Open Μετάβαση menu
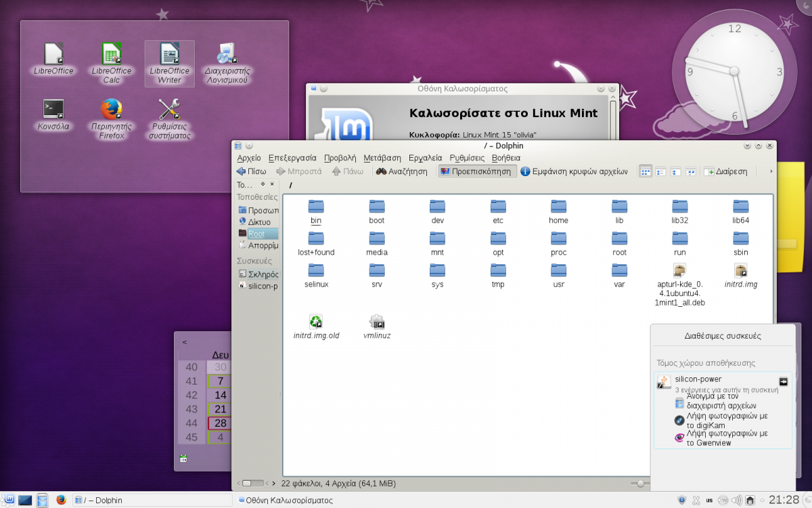 [382, 158]
